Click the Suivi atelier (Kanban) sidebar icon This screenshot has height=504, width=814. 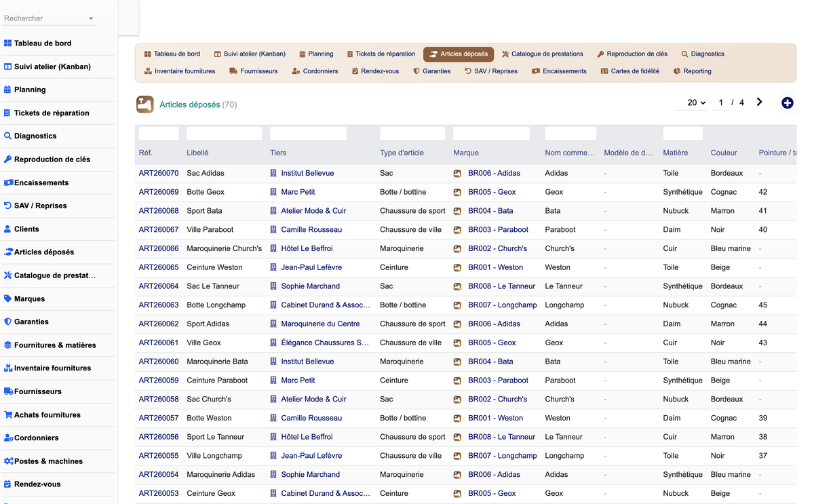point(8,66)
